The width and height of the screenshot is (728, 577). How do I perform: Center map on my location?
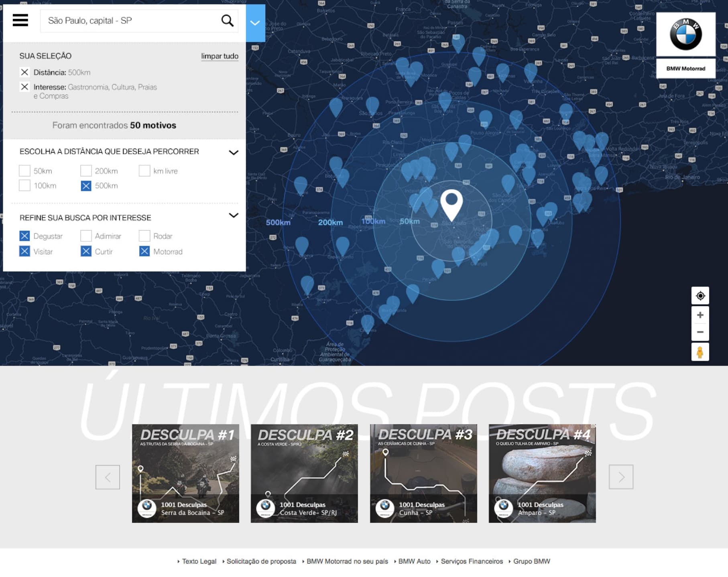[700, 296]
